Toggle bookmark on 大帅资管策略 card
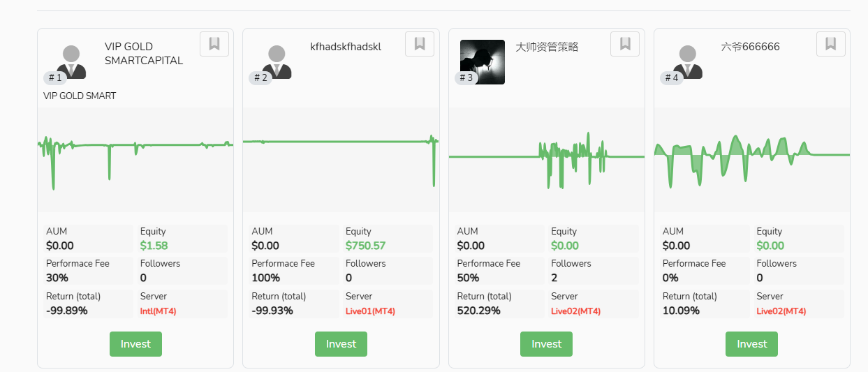Screen dimensions: 868x372 (x=625, y=44)
